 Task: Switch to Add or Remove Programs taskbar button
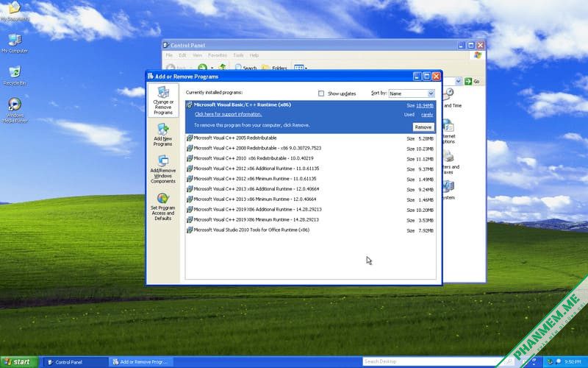tap(142, 362)
